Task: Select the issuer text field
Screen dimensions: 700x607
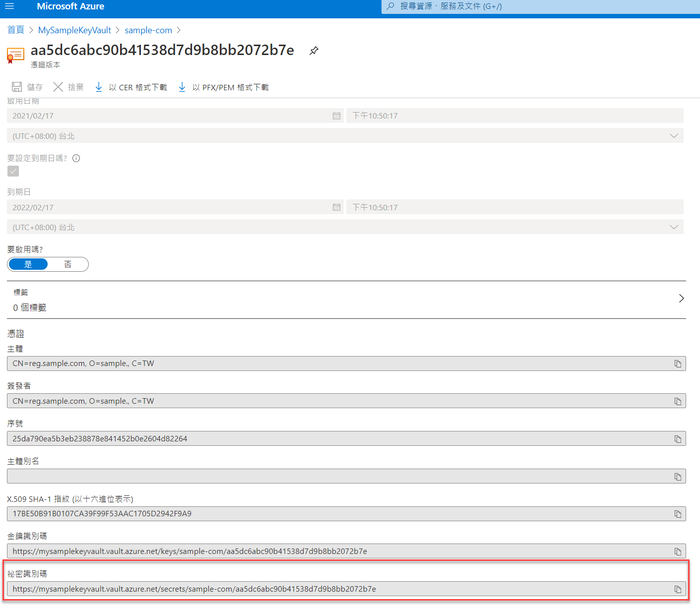Action: (x=346, y=401)
